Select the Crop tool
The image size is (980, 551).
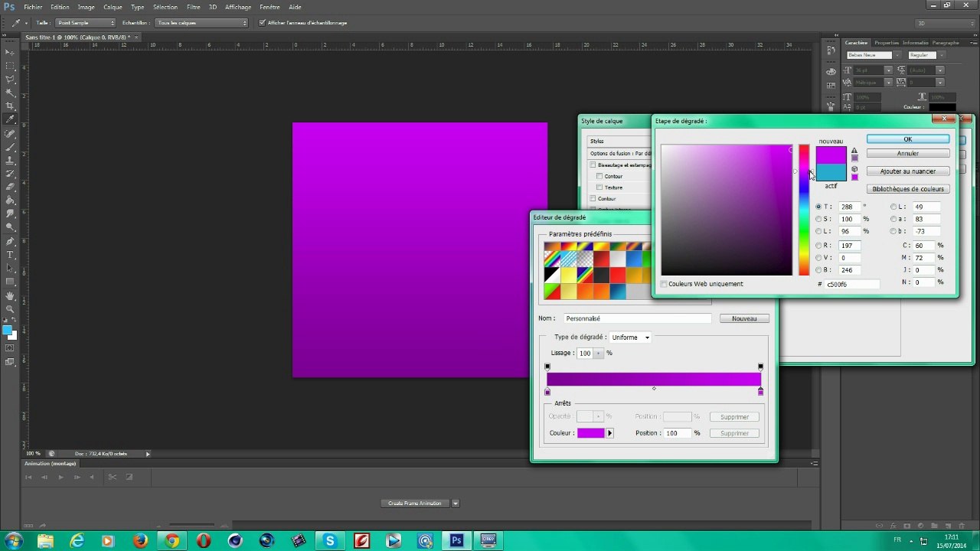[x=10, y=106]
